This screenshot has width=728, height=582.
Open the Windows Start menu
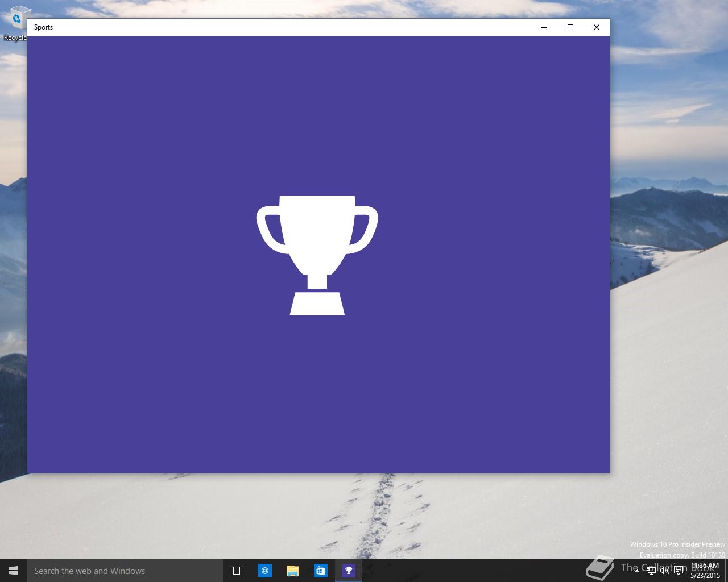coord(14,571)
